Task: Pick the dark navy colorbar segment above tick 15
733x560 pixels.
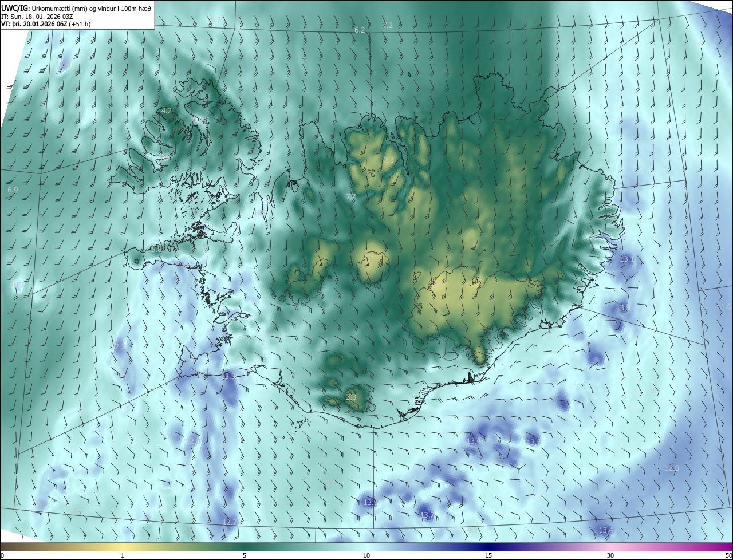Action: pos(488,547)
